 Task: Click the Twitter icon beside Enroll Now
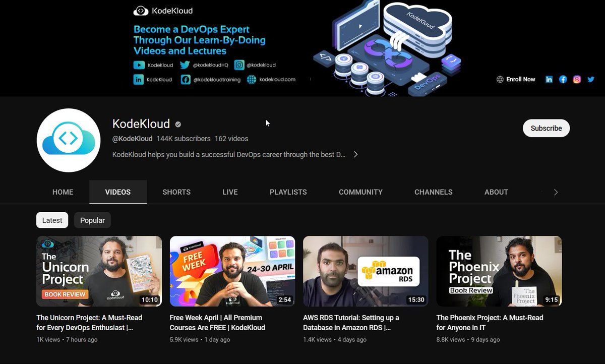591,79
